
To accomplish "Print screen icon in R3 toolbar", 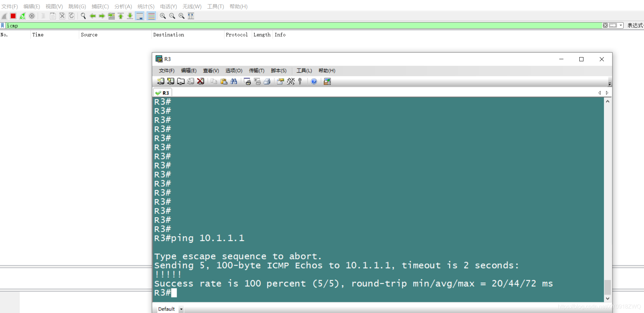I will [247, 81].
